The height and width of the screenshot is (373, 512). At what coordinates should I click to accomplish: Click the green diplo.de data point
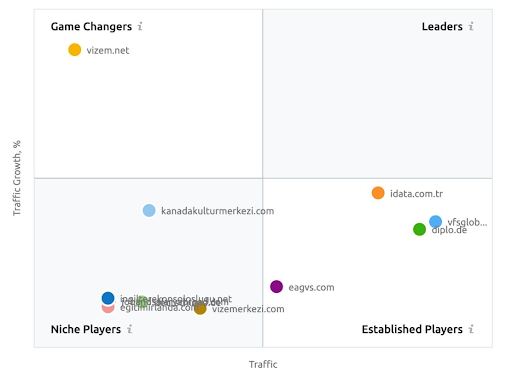point(419,229)
